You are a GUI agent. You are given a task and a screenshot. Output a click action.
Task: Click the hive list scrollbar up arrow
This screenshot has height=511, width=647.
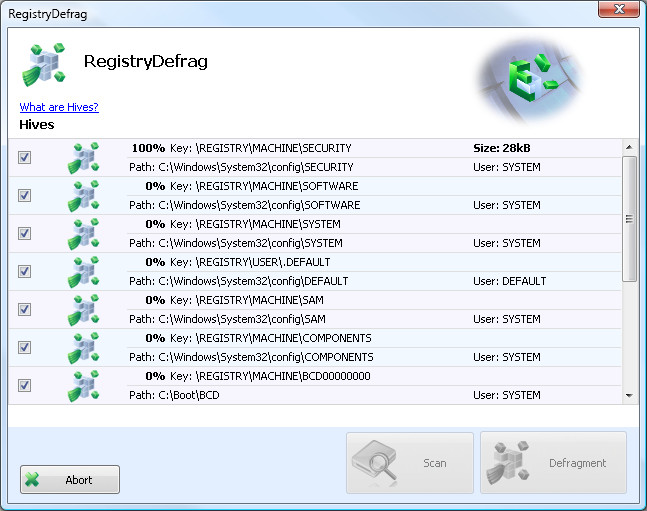click(629, 147)
